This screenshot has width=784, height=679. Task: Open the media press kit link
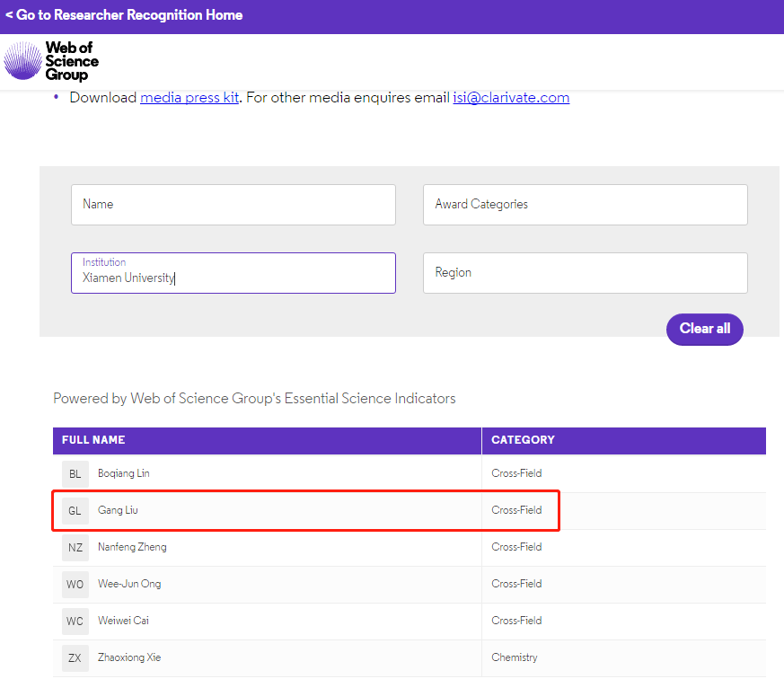(189, 97)
